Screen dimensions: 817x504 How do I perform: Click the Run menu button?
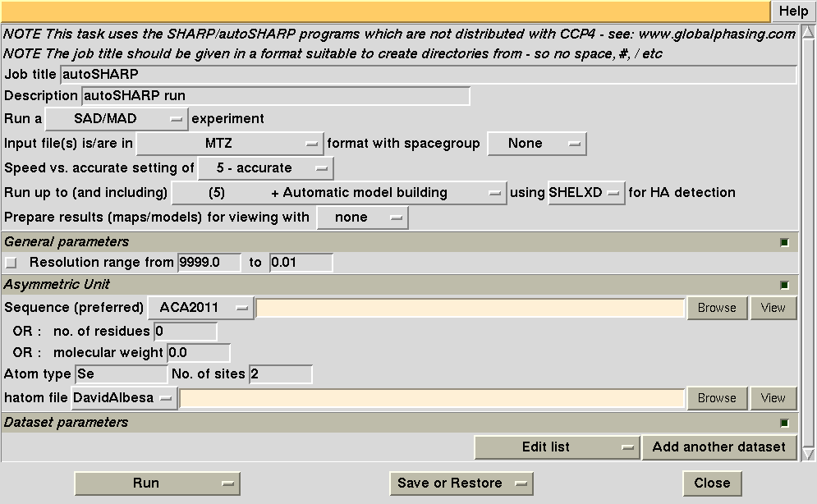pyautogui.click(x=157, y=483)
